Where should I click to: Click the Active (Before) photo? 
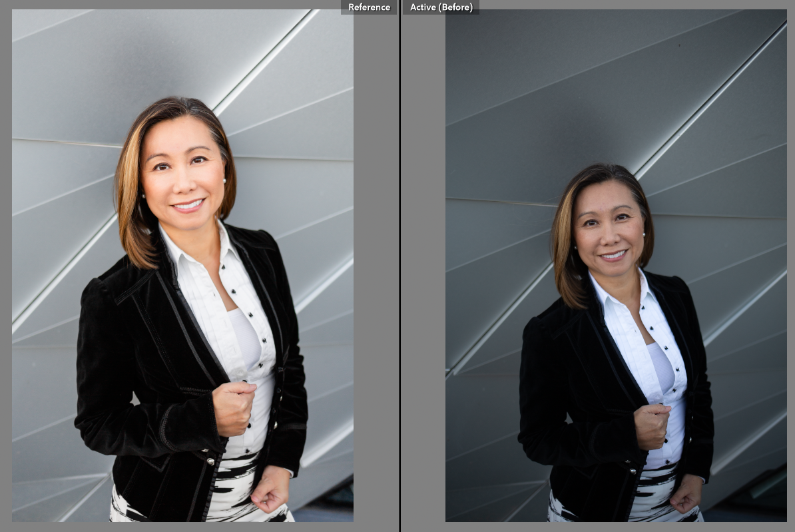[x=616, y=265]
